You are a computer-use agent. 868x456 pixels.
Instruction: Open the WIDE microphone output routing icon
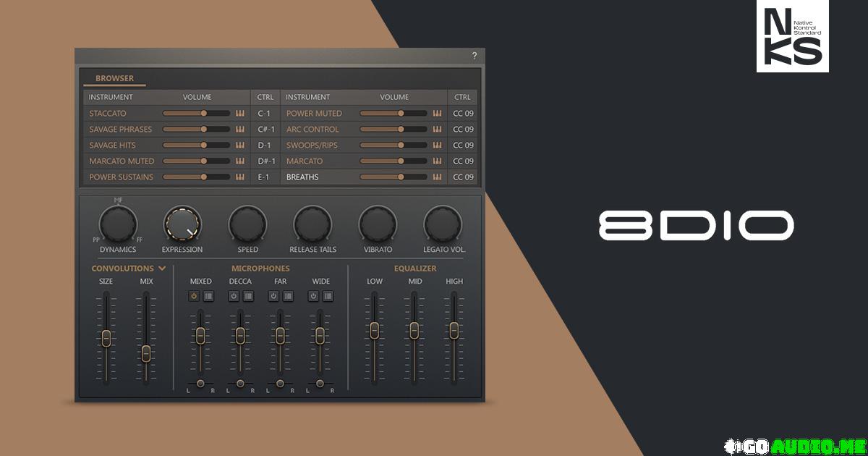point(328,296)
